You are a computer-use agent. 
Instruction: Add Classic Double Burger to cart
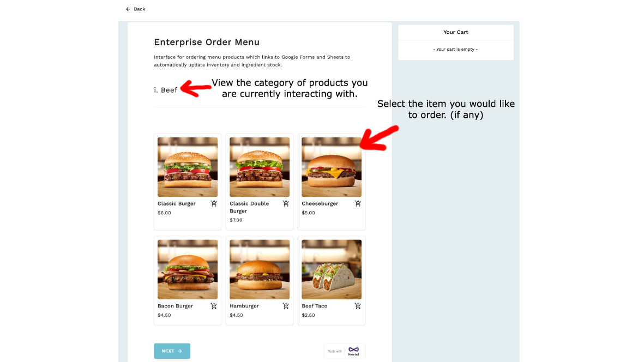(x=286, y=203)
